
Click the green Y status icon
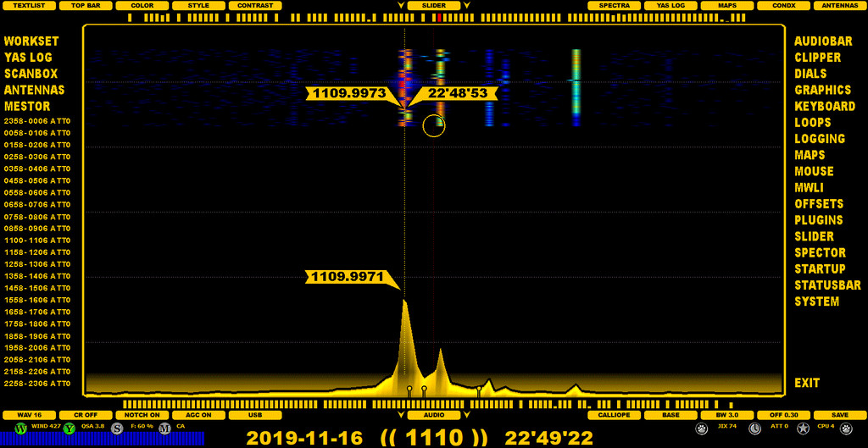(x=69, y=429)
